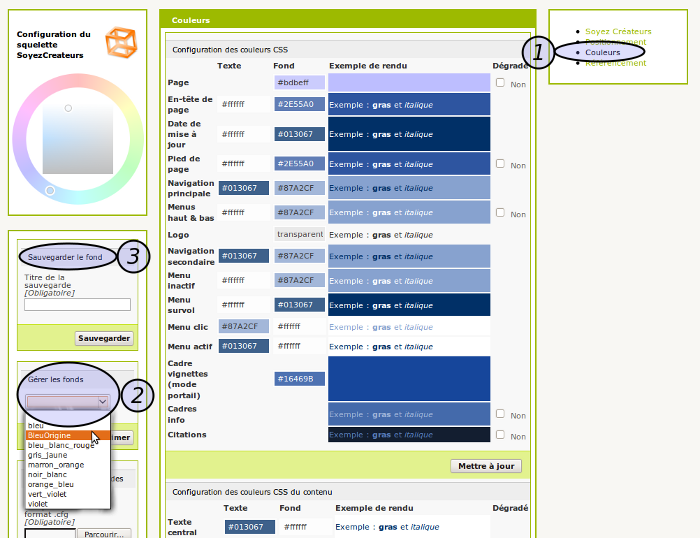The width and height of the screenshot is (700, 538).
Task: Select Cadre vignettes #16469B background field
Action: click(299, 379)
